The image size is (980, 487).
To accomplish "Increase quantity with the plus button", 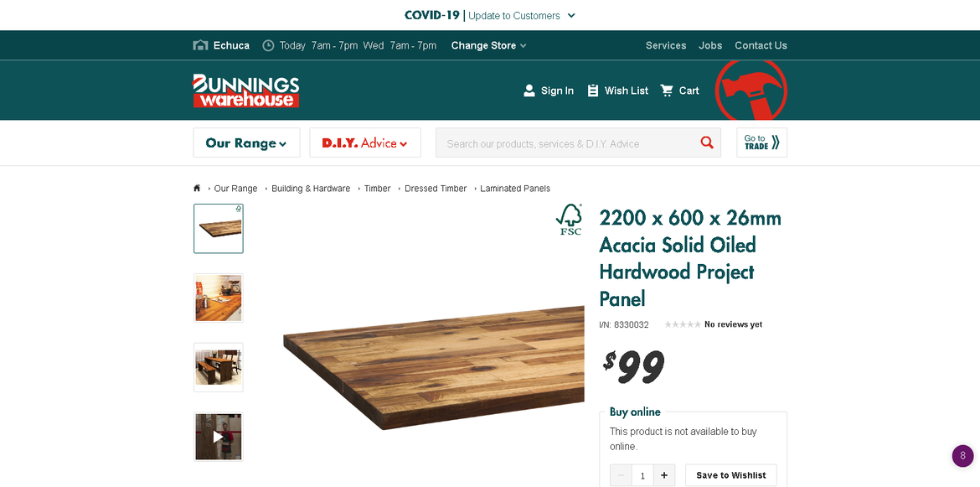I will [663, 475].
